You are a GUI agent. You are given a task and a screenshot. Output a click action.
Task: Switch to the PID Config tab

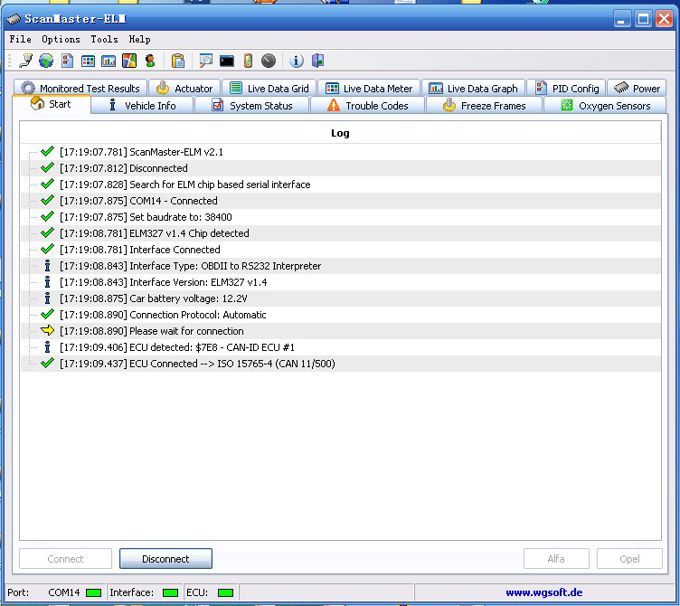566,88
